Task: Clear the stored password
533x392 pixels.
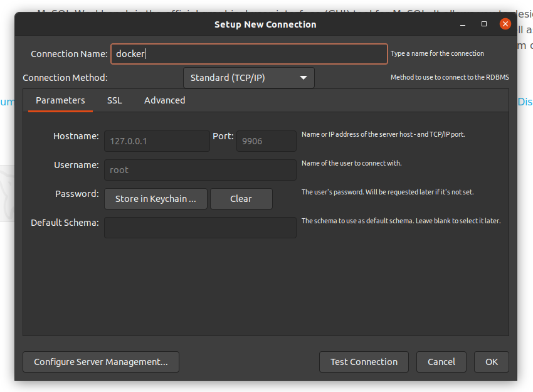Action: pos(241,199)
